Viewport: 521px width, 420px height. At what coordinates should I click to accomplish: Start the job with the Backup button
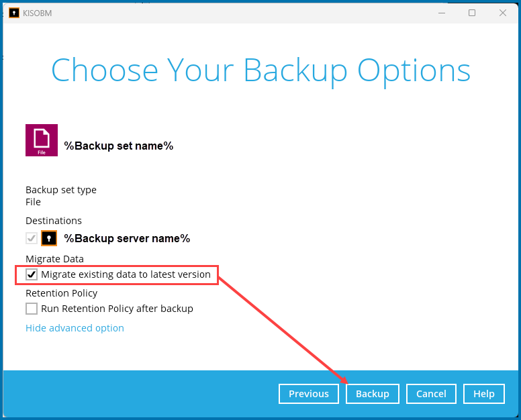[x=373, y=394]
